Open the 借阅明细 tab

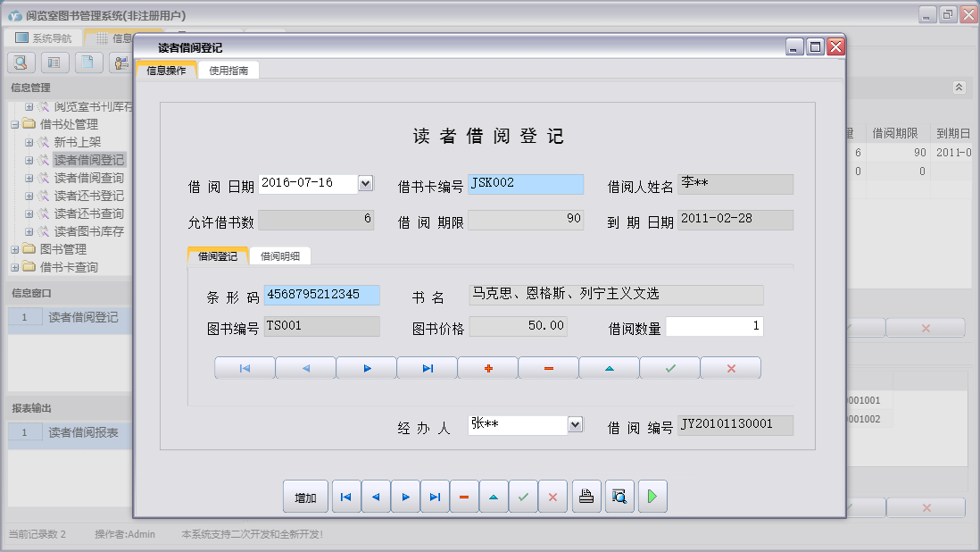point(282,255)
